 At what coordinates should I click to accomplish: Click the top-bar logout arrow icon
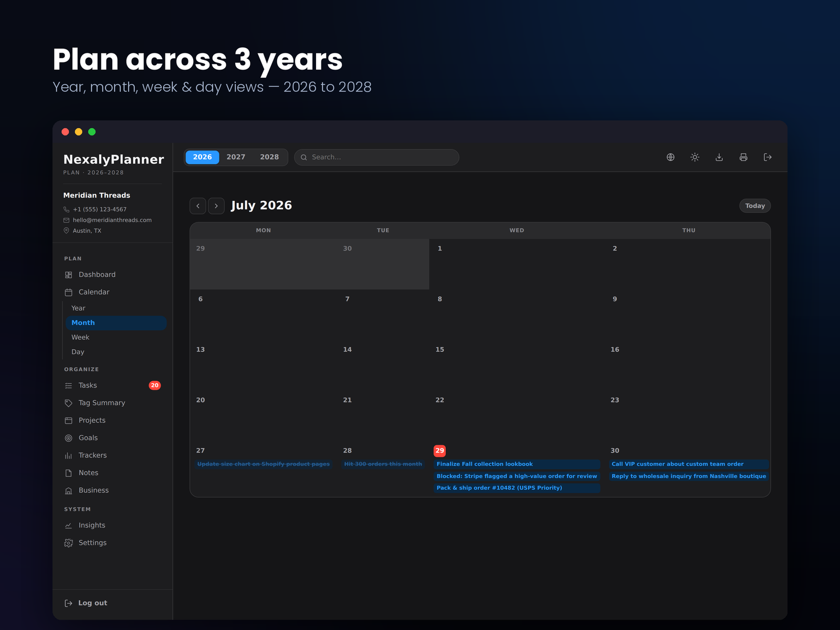tap(768, 157)
